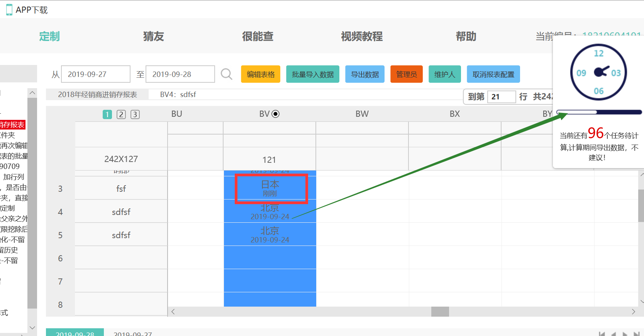Click the 导出数据 button
Screen dimensions: 644x336
[x=365, y=74]
